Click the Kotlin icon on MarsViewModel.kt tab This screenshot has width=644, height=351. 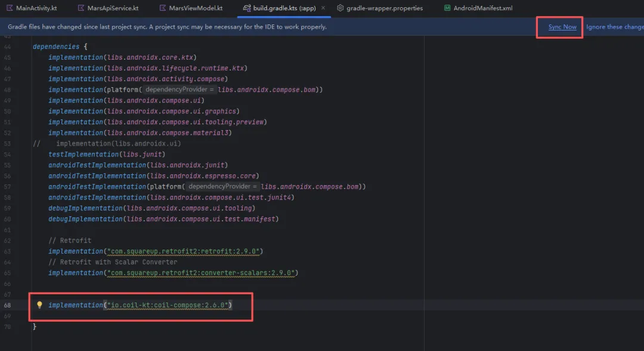[x=163, y=8]
